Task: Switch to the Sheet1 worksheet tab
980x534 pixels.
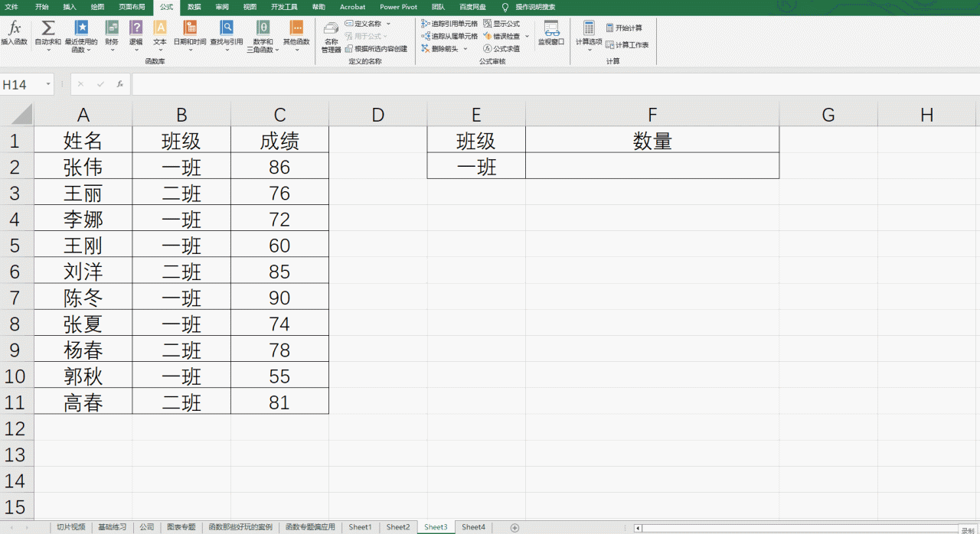Action: pyautogui.click(x=360, y=527)
